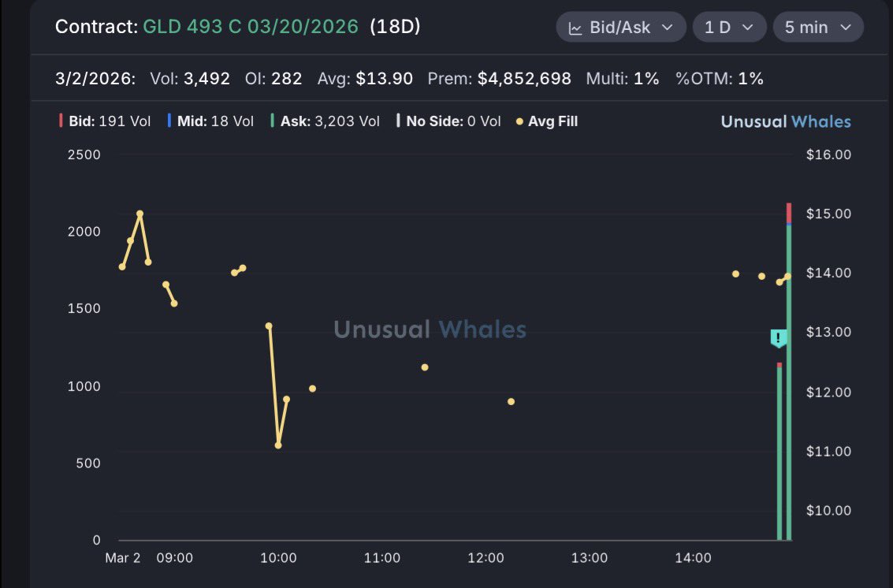The width and height of the screenshot is (893, 588).
Task: Toggle the No Side 0 Vol legend series
Action: (x=448, y=121)
